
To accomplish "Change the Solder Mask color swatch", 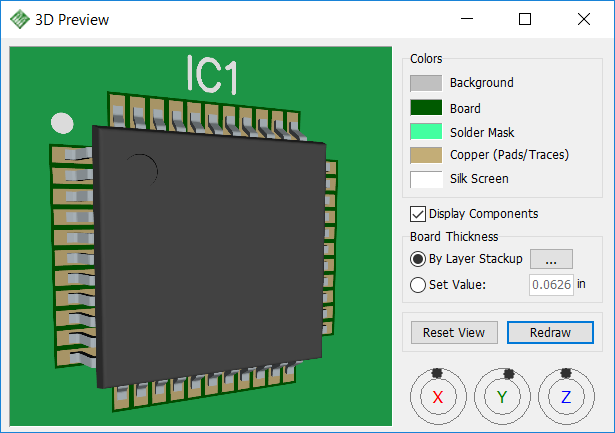I will 426,131.
